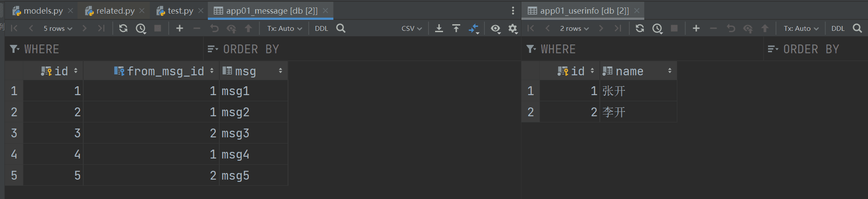
Task: Import data using upload arrow icon
Action: point(456,28)
